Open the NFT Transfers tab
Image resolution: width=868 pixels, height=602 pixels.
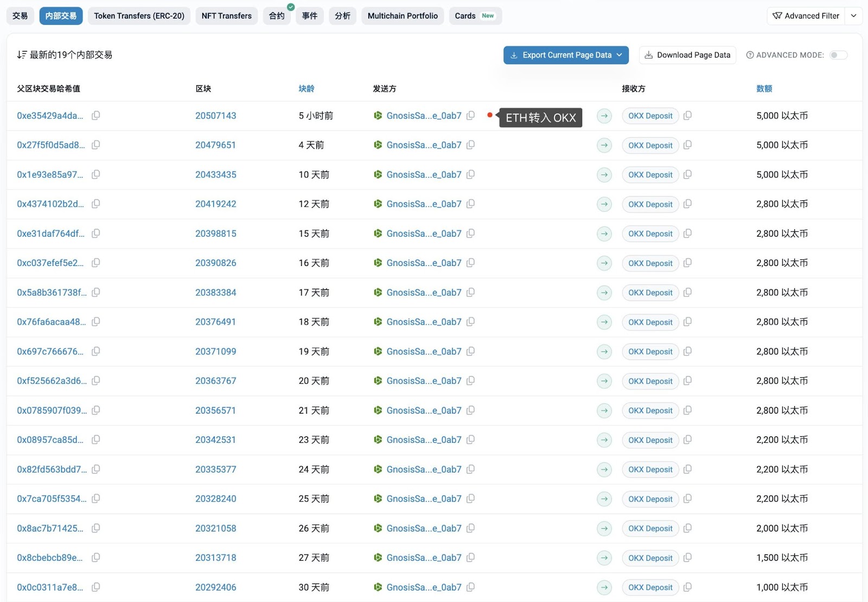pos(227,16)
